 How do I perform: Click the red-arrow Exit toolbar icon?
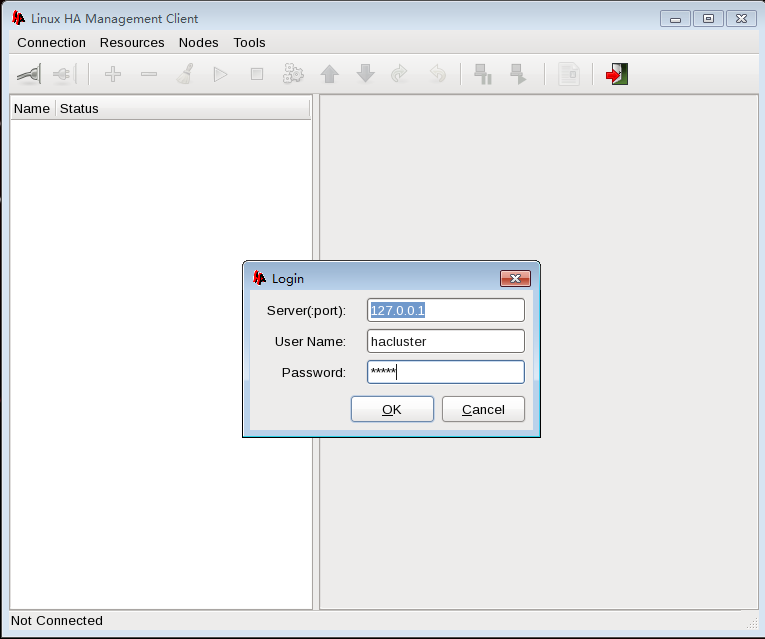[617, 74]
